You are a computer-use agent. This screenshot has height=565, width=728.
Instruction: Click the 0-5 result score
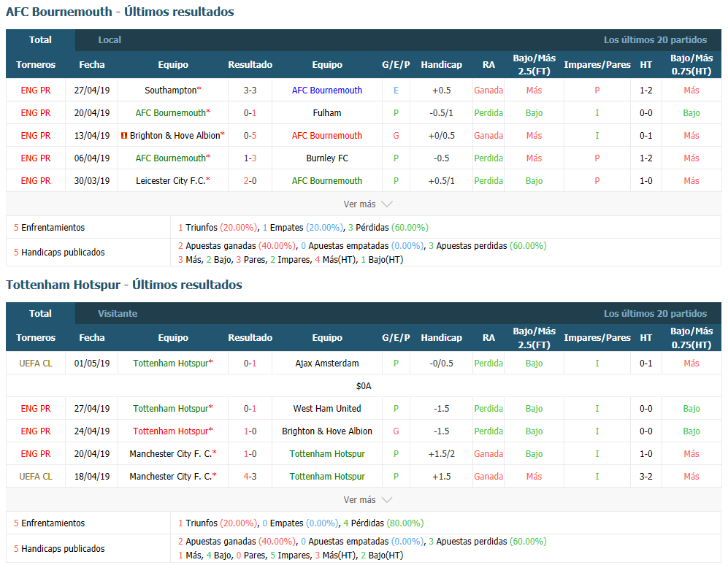click(250, 136)
